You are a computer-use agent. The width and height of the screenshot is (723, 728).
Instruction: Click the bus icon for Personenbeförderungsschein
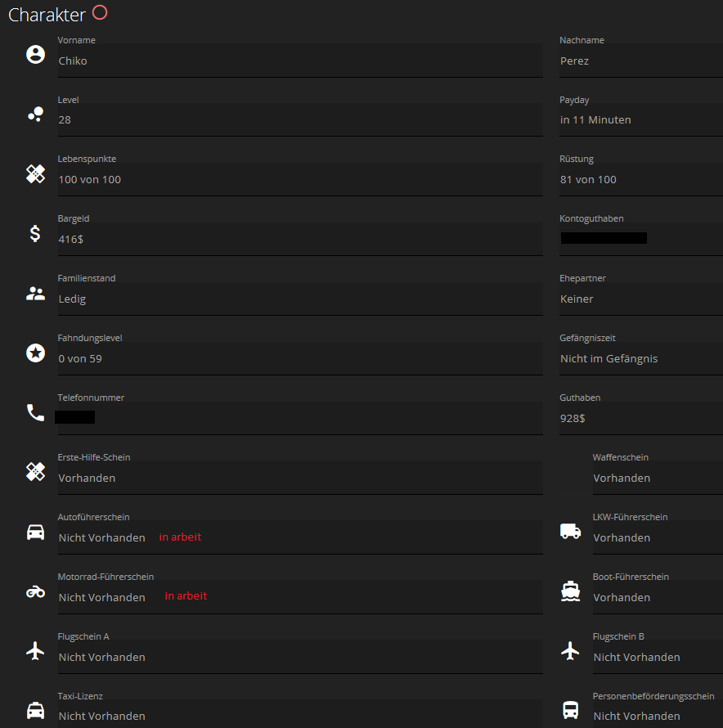tap(570, 710)
